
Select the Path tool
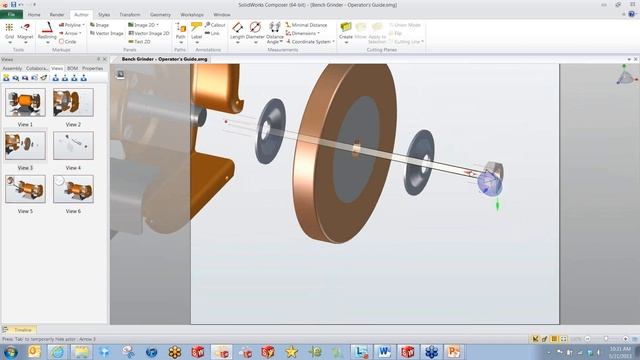point(180,31)
